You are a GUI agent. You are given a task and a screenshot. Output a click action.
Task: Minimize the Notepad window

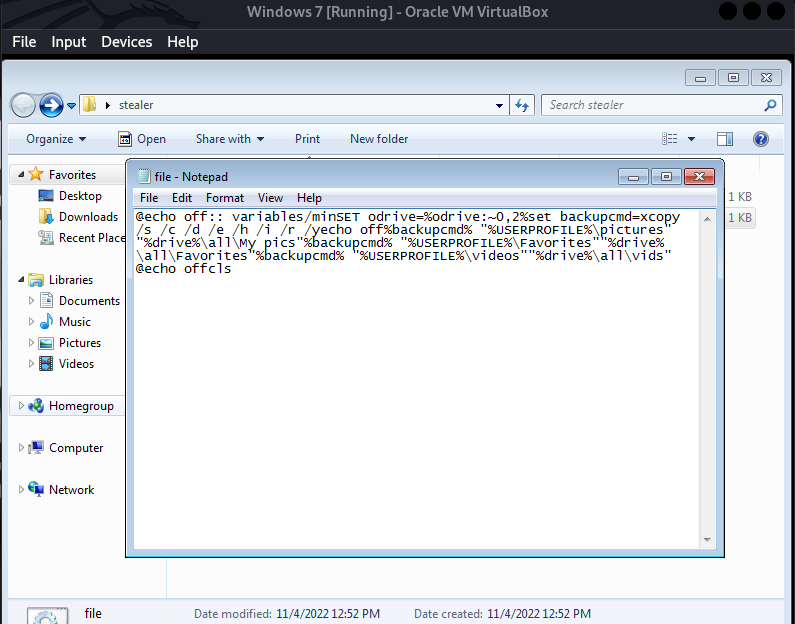[633, 176]
